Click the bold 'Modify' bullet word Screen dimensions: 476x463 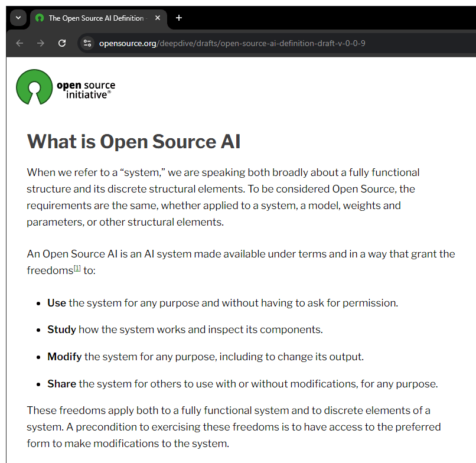click(x=64, y=357)
